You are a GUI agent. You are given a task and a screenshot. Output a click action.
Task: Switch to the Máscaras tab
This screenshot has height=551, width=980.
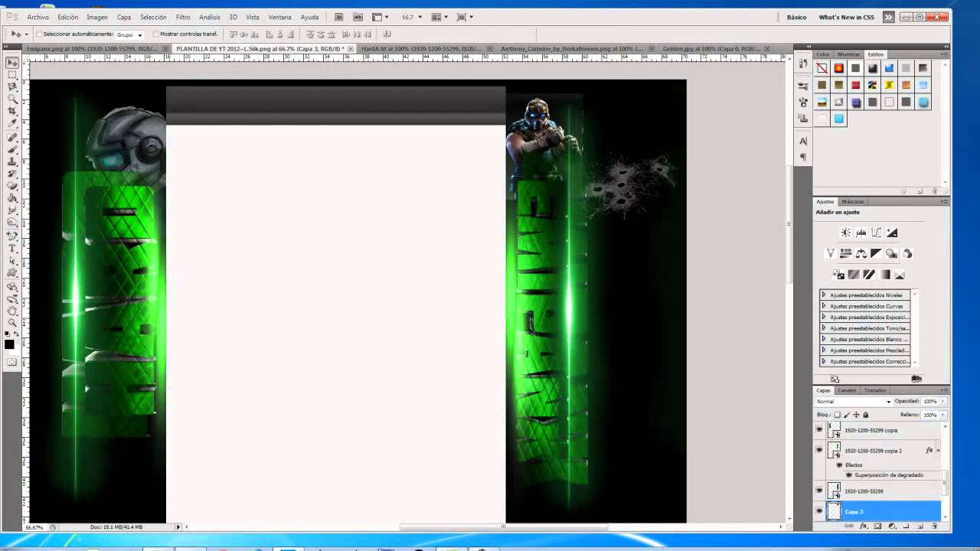[853, 201]
